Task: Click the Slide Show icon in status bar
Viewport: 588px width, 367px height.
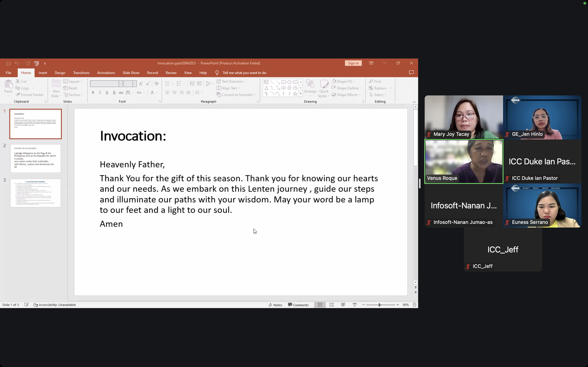Action: [354, 305]
